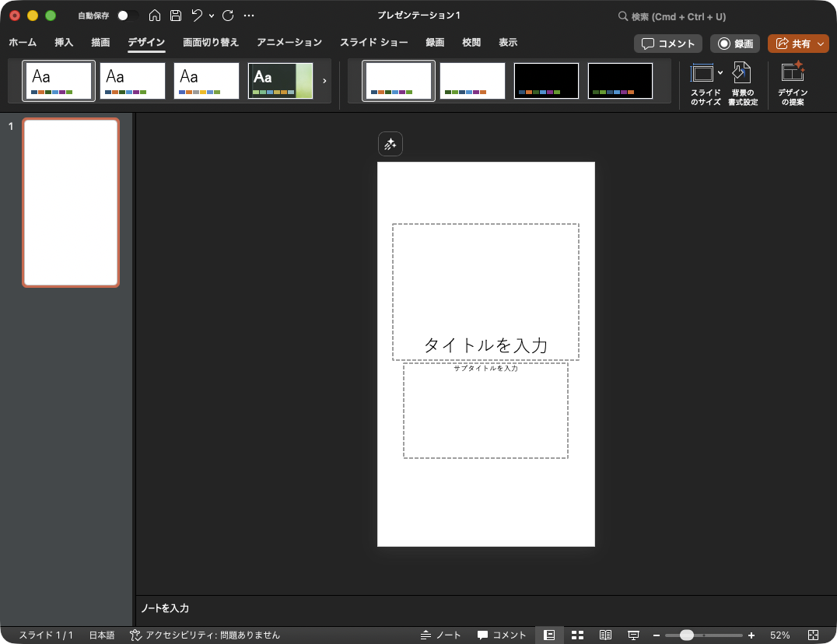The height and width of the screenshot is (644, 837).
Task: Click the designer sparkle icon above slide
Action: [390, 145]
